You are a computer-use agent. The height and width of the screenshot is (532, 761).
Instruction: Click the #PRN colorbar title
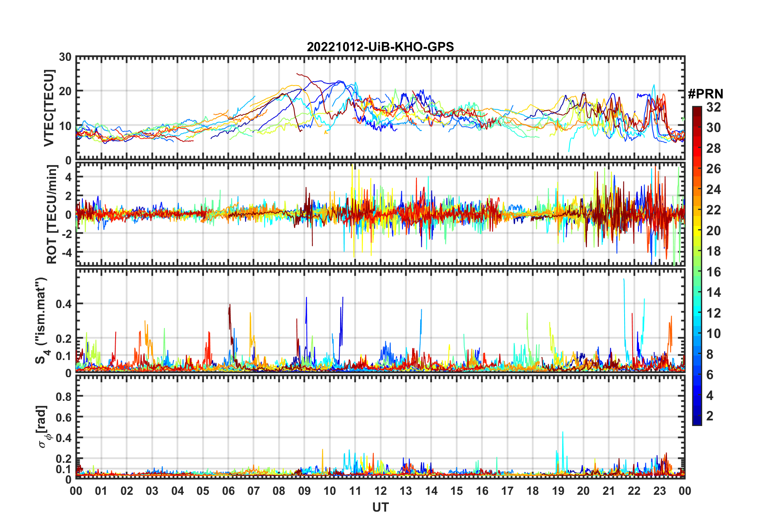705,94
